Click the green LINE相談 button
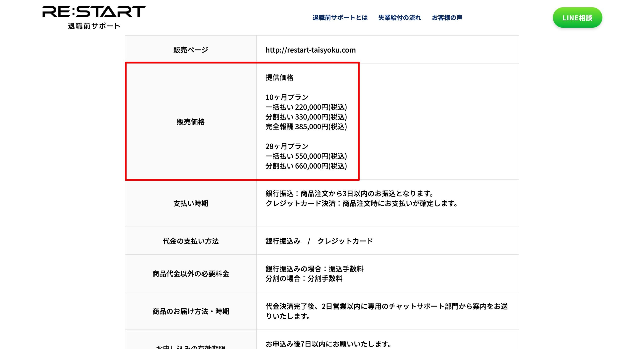This screenshot has width=644, height=349. click(577, 18)
